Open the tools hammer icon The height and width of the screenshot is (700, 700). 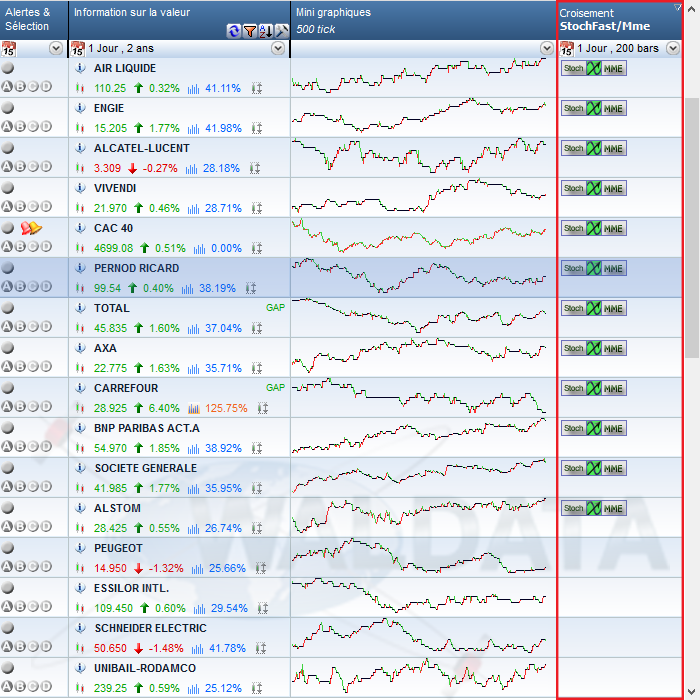pyautogui.click(x=282, y=31)
